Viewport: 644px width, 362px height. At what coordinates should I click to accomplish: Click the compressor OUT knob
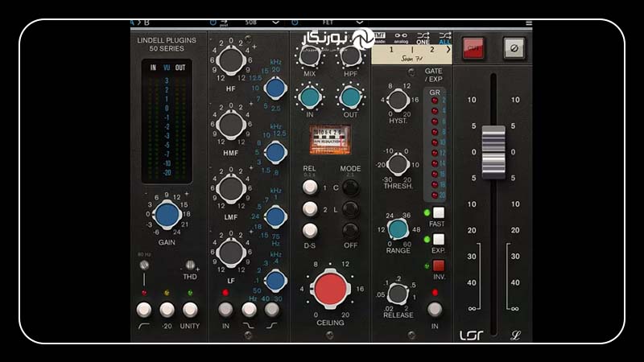(350, 97)
